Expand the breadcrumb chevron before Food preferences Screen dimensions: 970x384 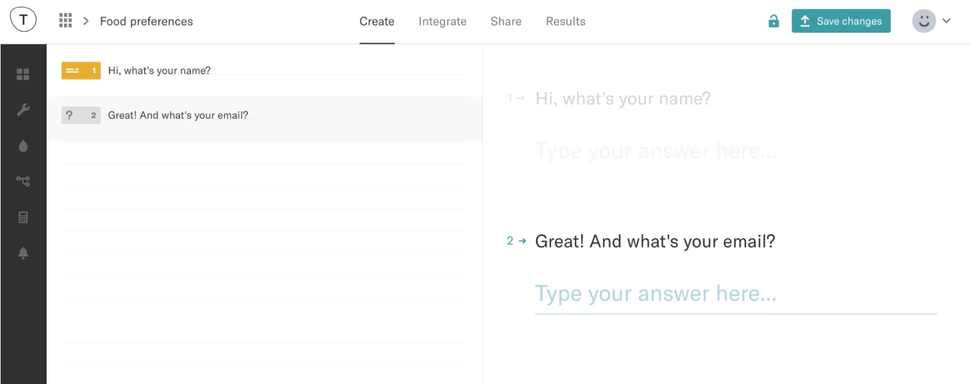86,21
